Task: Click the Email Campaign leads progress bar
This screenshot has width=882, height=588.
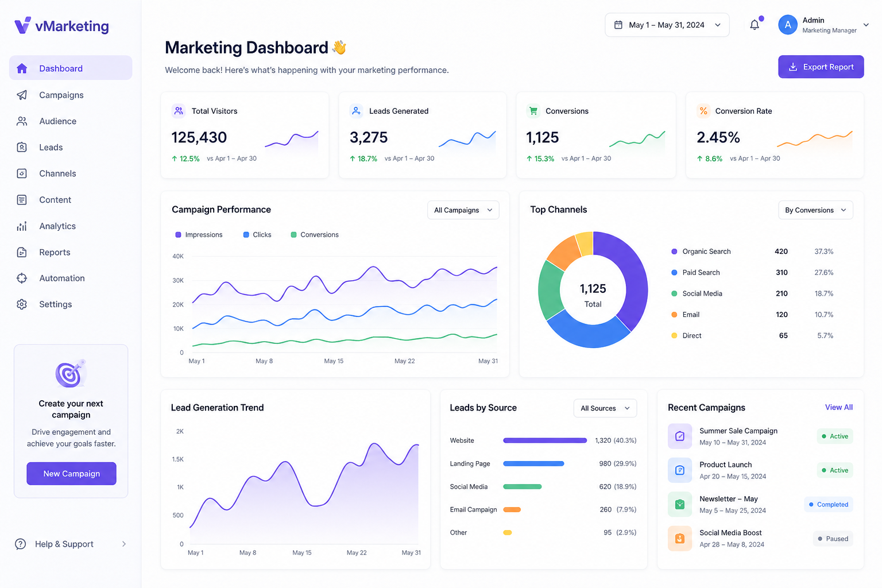Action: click(512, 509)
